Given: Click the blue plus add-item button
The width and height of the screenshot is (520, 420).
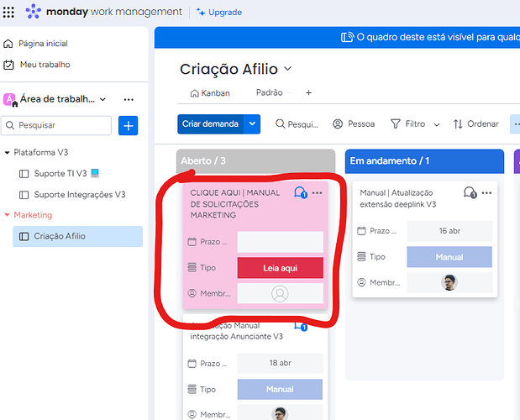Looking at the screenshot, I should (128, 126).
